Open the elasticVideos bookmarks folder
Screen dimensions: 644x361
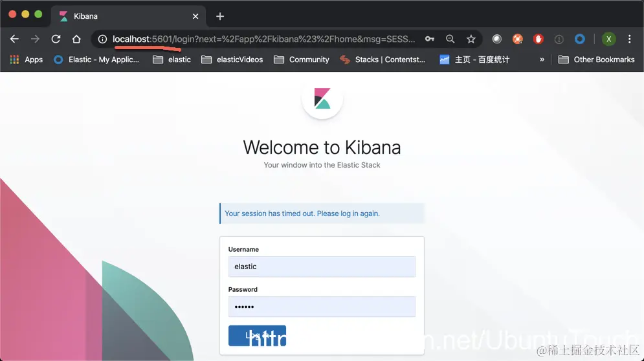pos(232,60)
